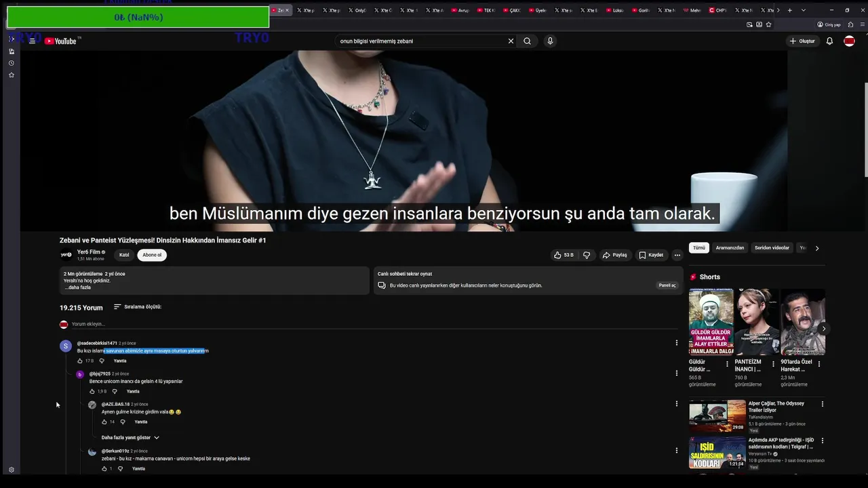868x488 pixels.
Task: Open more actions ellipsis beside Kaydet
Action: click(x=677, y=256)
